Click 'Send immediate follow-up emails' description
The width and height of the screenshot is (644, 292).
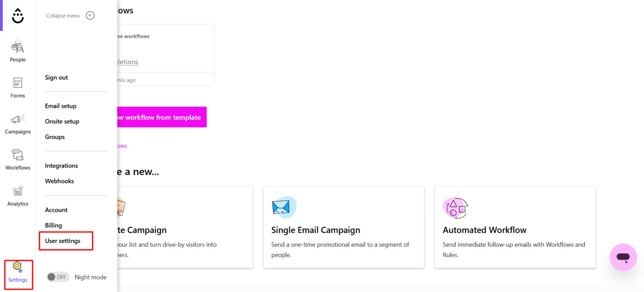click(x=514, y=249)
